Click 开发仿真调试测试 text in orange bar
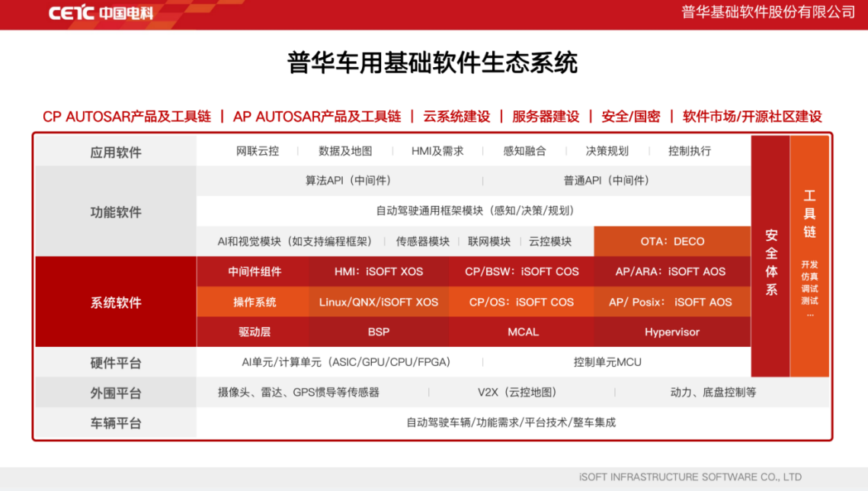Viewport: 868px width, 491px height. click(810, 283)
